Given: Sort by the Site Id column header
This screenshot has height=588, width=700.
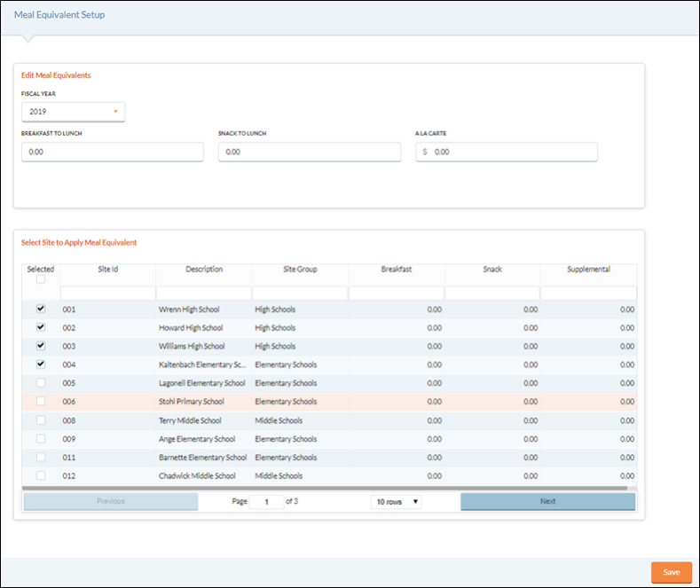Looking at the screenshot, I should point(108,269).
